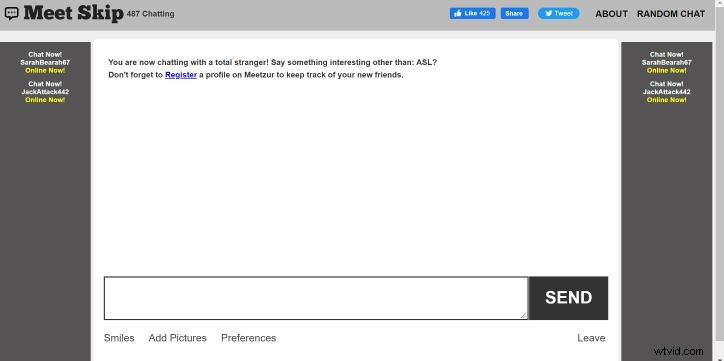Click the SEND button
The image size is (724, 361).
click(x=568, y=298)
